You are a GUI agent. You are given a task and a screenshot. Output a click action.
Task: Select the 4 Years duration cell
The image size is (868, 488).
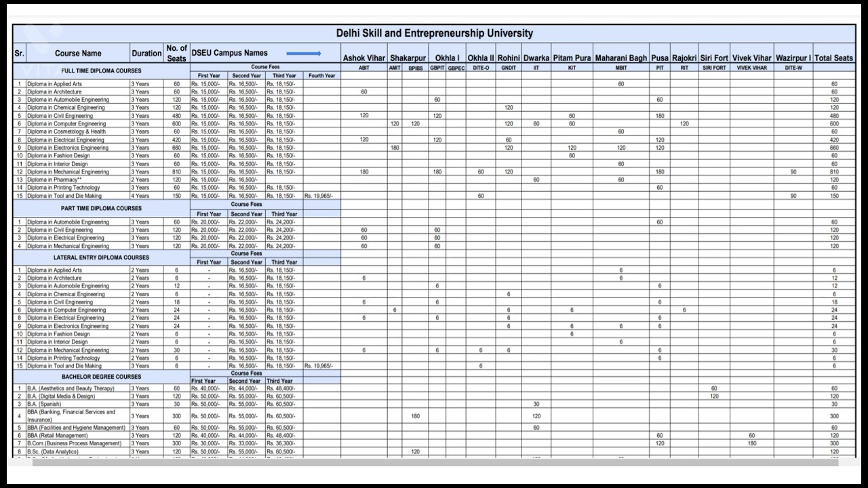pos(140,196)
